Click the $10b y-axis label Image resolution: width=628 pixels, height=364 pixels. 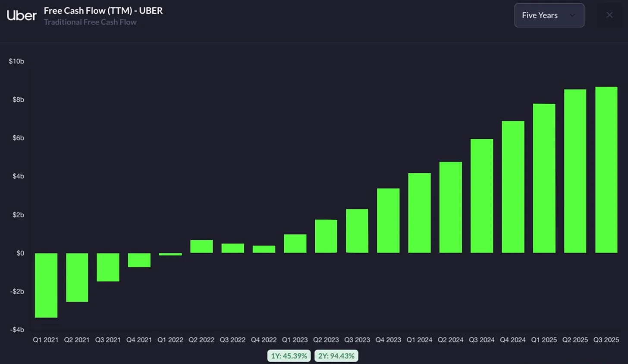point(16,61)
